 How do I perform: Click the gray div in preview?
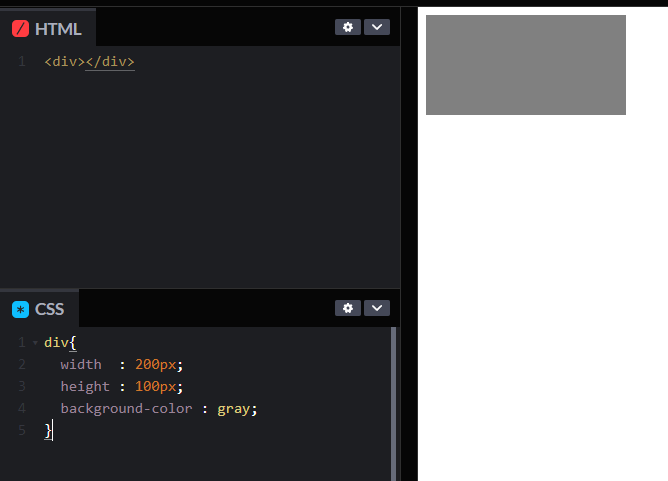coord(526,65)
